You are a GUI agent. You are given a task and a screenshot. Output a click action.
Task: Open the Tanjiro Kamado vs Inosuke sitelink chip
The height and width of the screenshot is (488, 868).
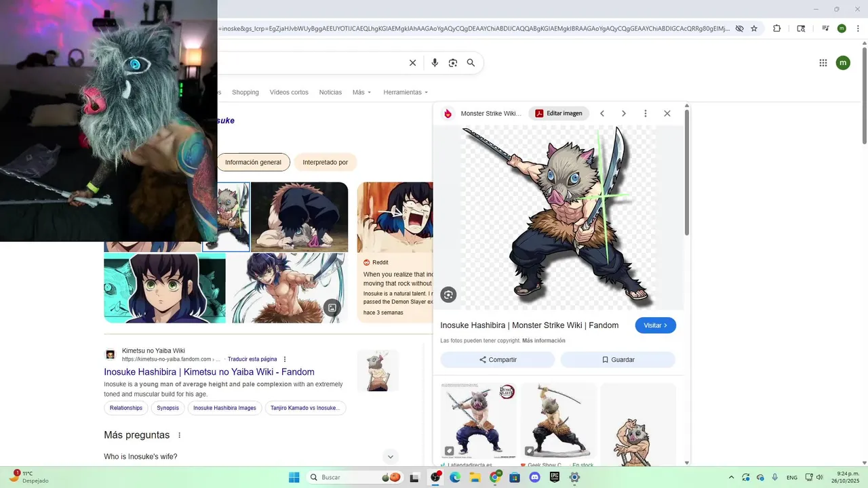coord(305,408)
